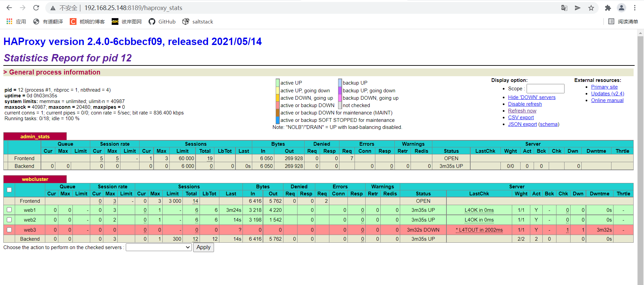
Task: Open the Primary site link
Action: [604, 87]
